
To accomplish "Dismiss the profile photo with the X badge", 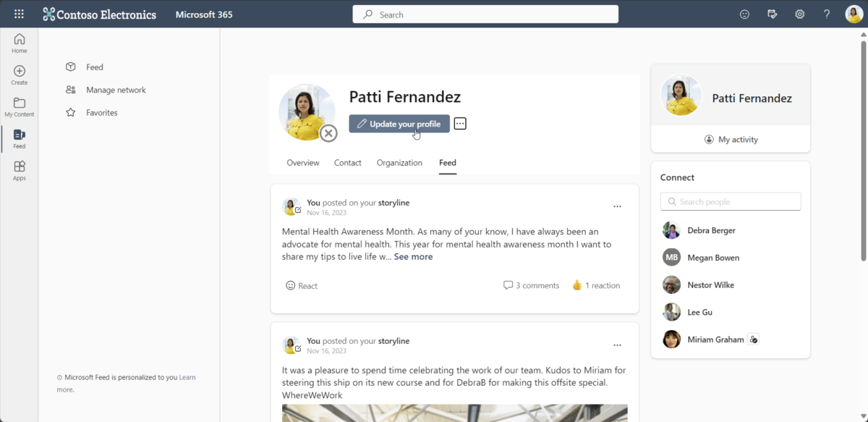I will [x=329, y=134].
